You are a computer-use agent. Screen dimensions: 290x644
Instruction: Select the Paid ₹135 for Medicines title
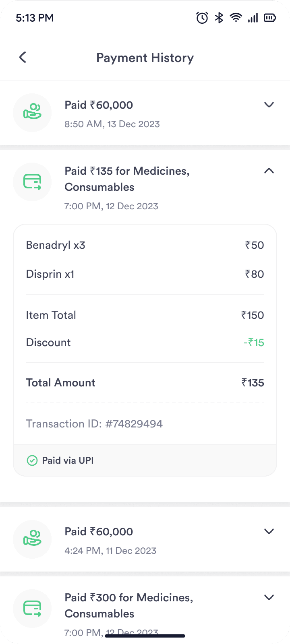[127, 179]
